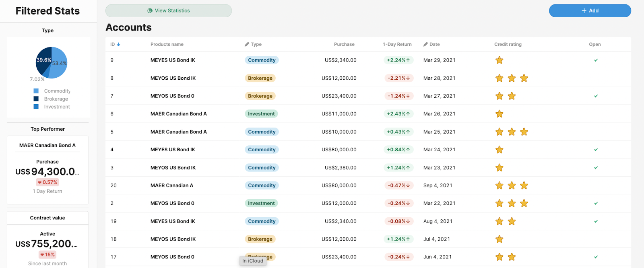Toggle the Open checkmark for row 19
The height and width of the screenshot is (268, 644).
pos(596,221)
